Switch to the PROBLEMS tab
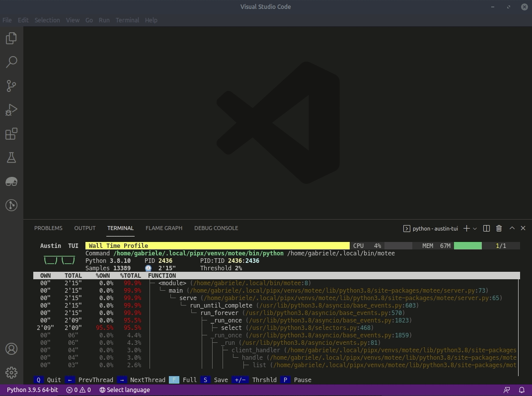532x396 pixels. point(48,228)
